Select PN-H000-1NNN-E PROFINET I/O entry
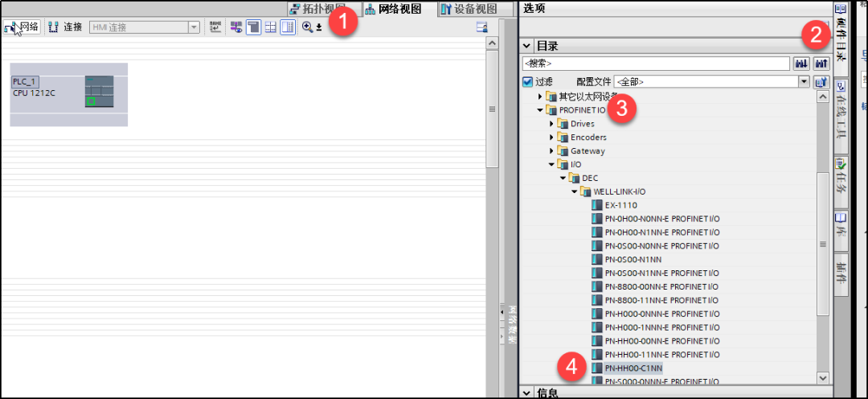The height and width of the screenshot is (399, 868). (662, 327)
